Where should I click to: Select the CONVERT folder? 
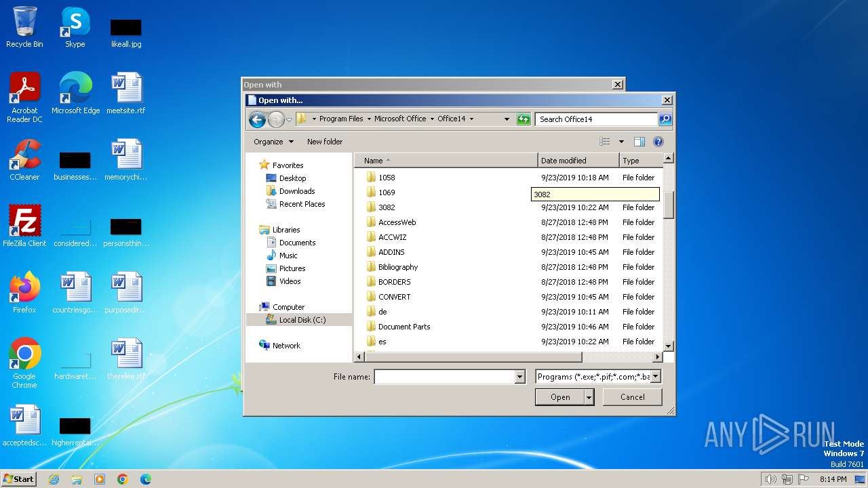(394, 297)
